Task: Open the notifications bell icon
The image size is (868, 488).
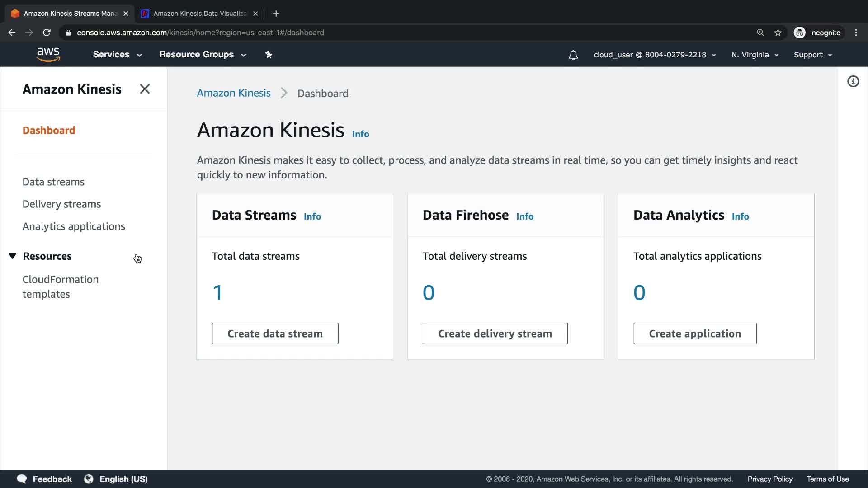Action: pos(573,55)
